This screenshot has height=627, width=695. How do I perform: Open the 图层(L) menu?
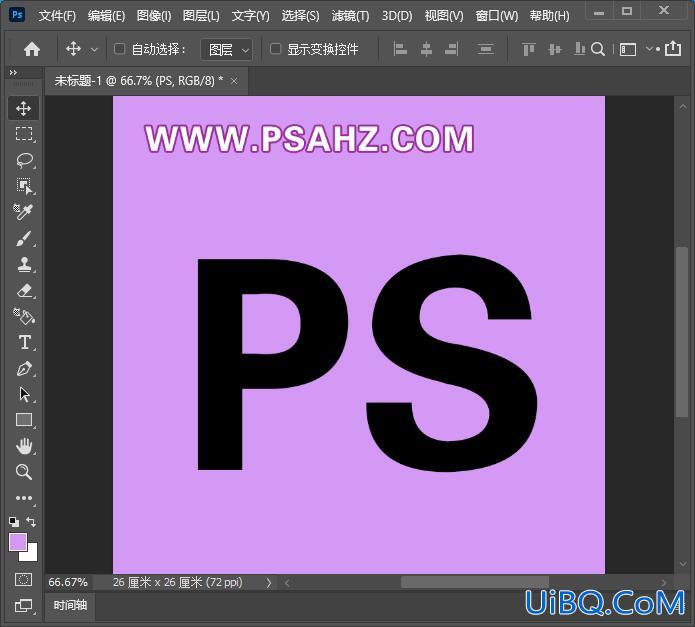pyautogui.click(x=201, y=16)
